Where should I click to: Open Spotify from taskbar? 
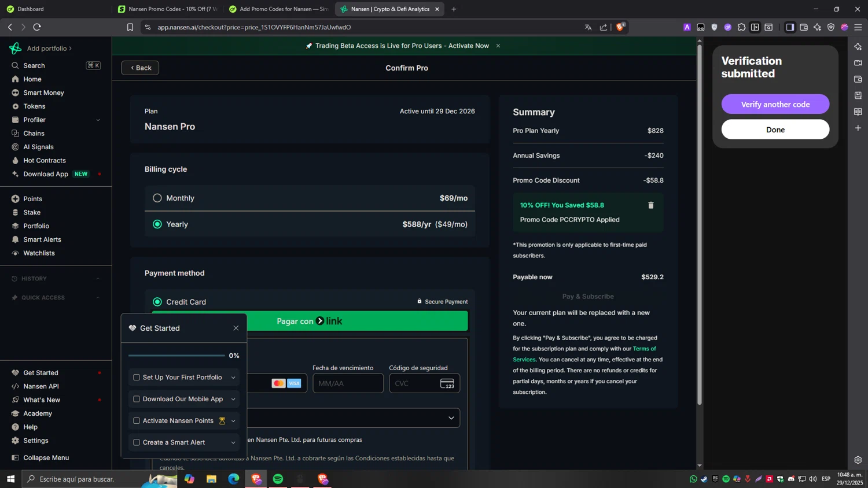pyautogui.click(x=278, y=479)
